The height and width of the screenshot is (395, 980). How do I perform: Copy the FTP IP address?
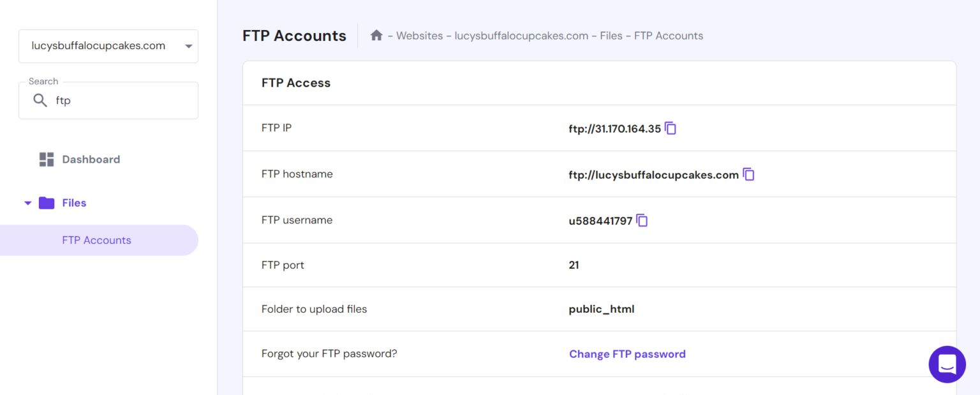(x=671, y=128)
